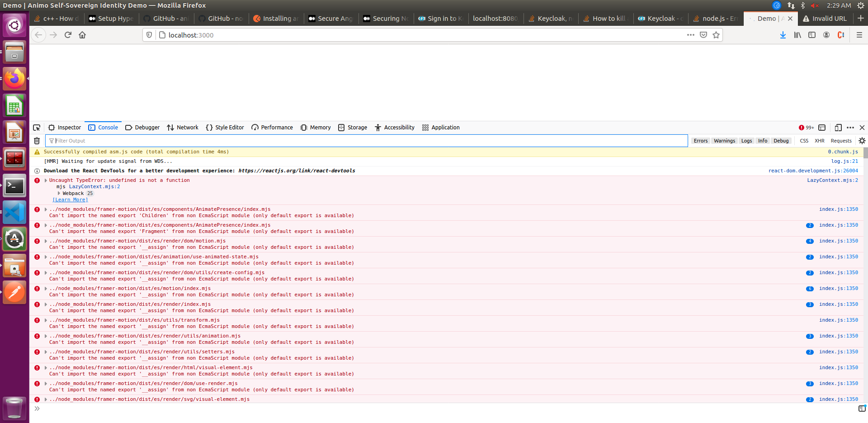
Task: Expand the Webpack 25 frames entry
Action: click(x=59, y=193)
